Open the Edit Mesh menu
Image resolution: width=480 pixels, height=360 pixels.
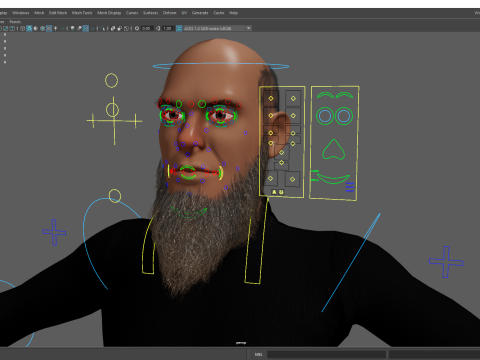(58, 13)
